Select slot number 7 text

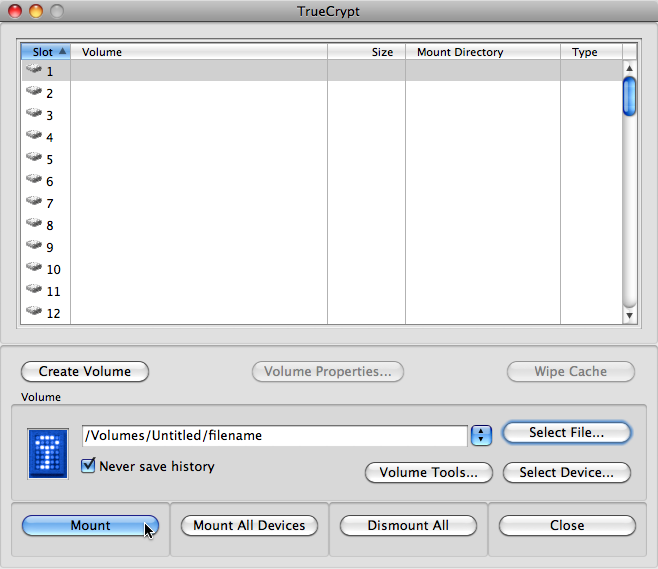[x=50, y=204]
